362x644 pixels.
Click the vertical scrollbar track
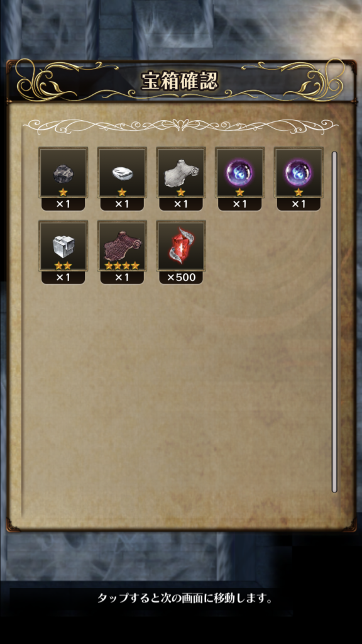pos(334,322)
